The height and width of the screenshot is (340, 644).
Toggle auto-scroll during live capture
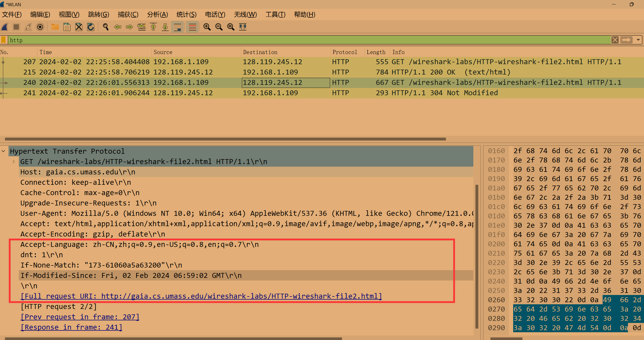pyautogui.click(x=178, y=27)
